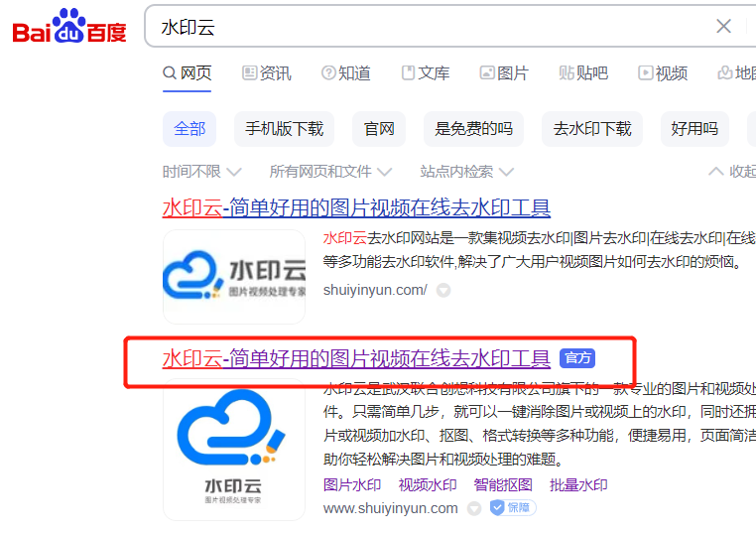Screen dimensions: 756x535
Task: Click the 保障 shield badge
Action: click(x=513, y=507)
